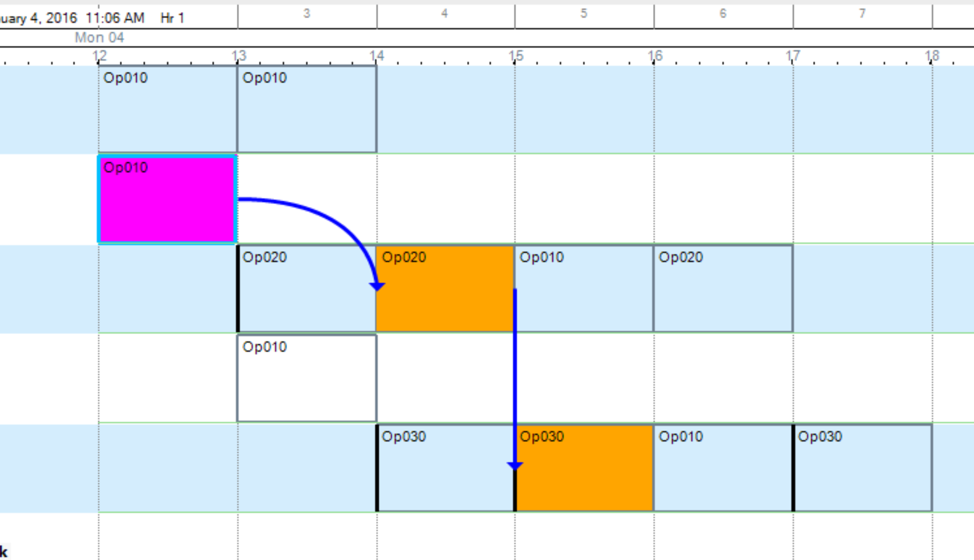Select Op010 block between hours 16 and 17

(723, 468)
